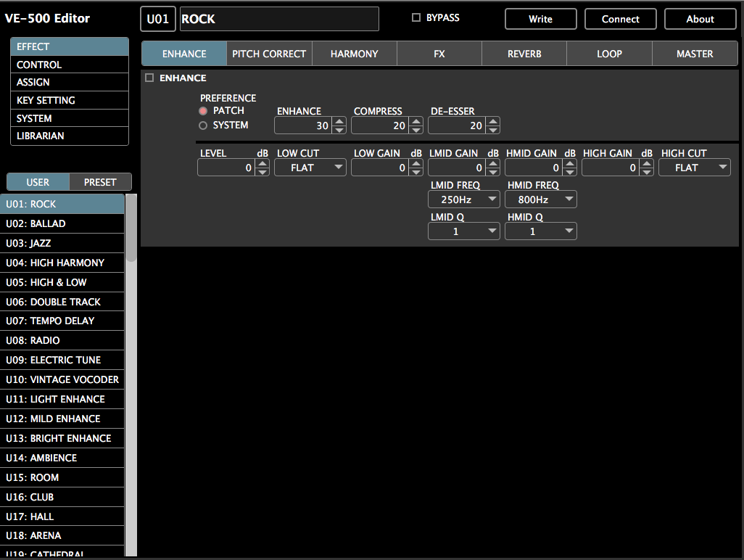Lower HIGH GAIN with its down arrow

647,172
